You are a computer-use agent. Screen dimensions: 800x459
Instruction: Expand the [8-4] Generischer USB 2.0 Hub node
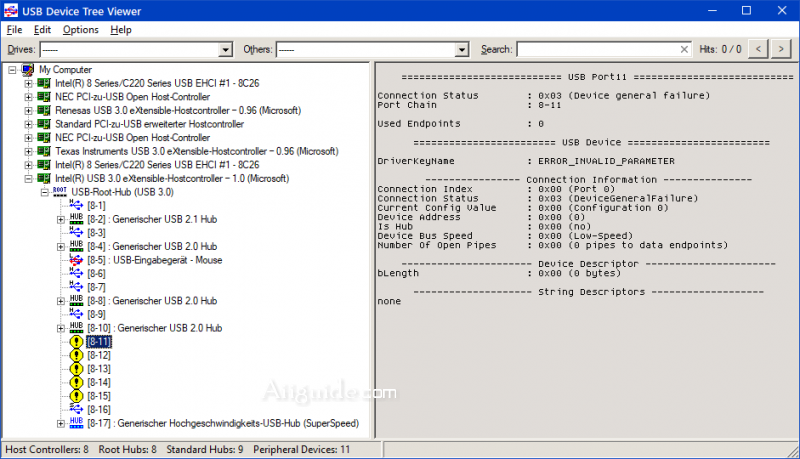[x=60, y=246]
